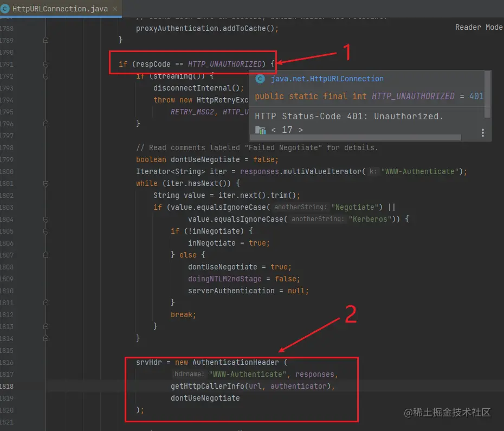The width and height of the screenshot is (504, 431).
Task: Click the "Negotiate" string literal
Action: coord(355,207)
